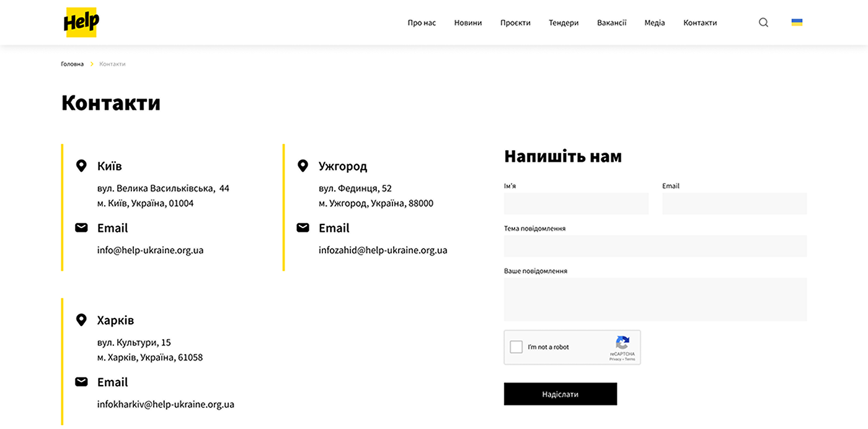
Task: Go to the Новини menu item
Action: [x=467, y=23]
